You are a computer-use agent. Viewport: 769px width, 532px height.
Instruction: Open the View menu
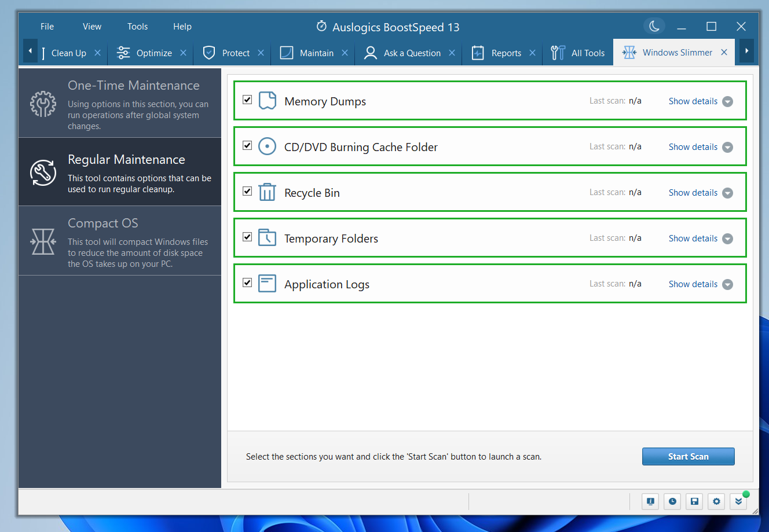point(92,27)
